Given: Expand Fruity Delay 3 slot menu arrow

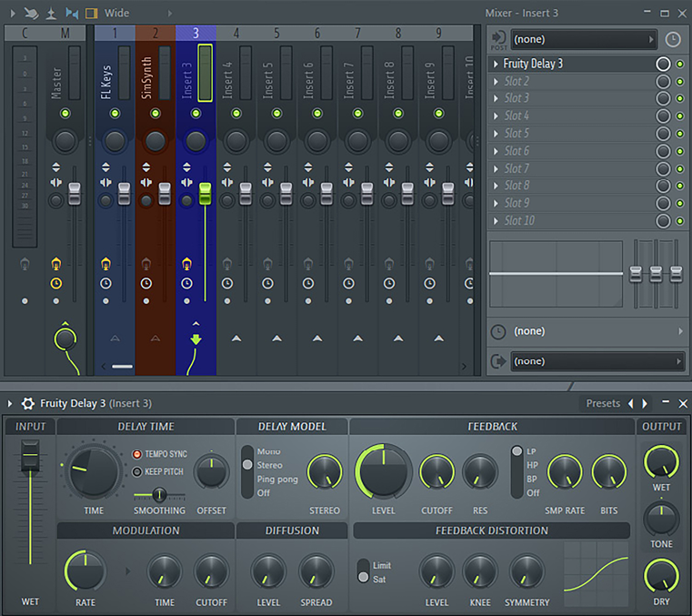Looking at the screenshot, I should point(496,64).
